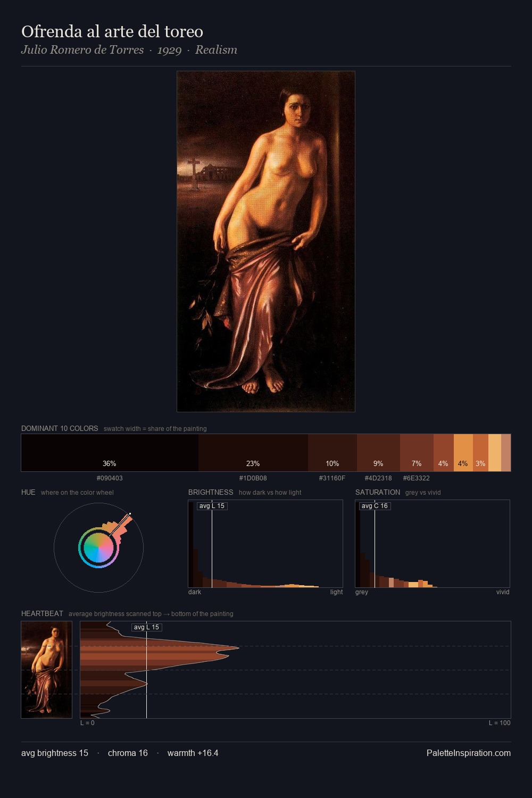The height and width of the screenshot is (798, 532).
Task: Click the title Ofrenda al arte del toreo
Action: pos(112,32)
